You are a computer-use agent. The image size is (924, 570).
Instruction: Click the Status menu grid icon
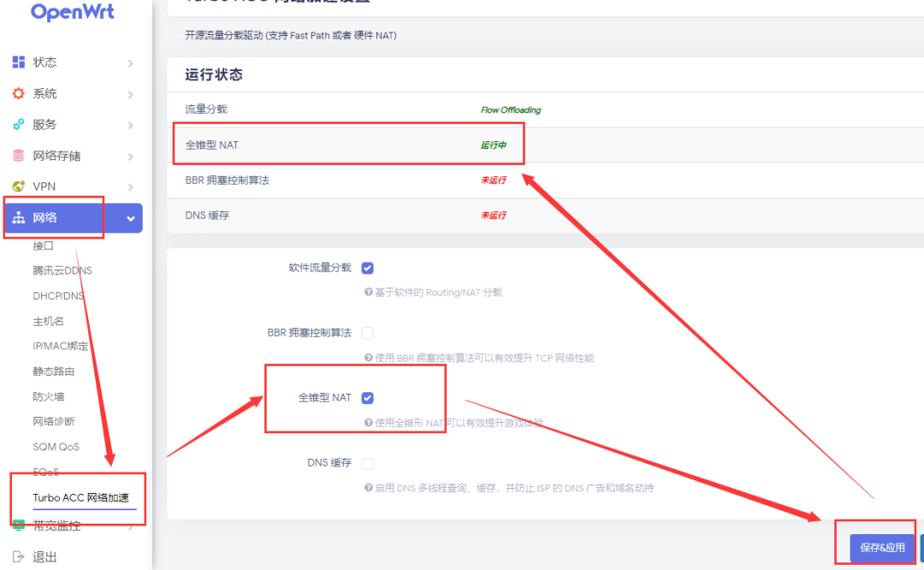tap(19, 62)
